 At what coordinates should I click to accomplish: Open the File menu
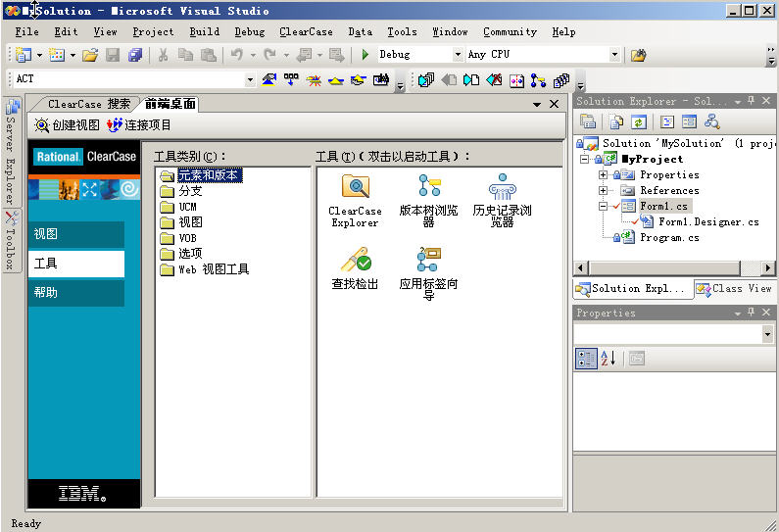[x=26, y=31]
